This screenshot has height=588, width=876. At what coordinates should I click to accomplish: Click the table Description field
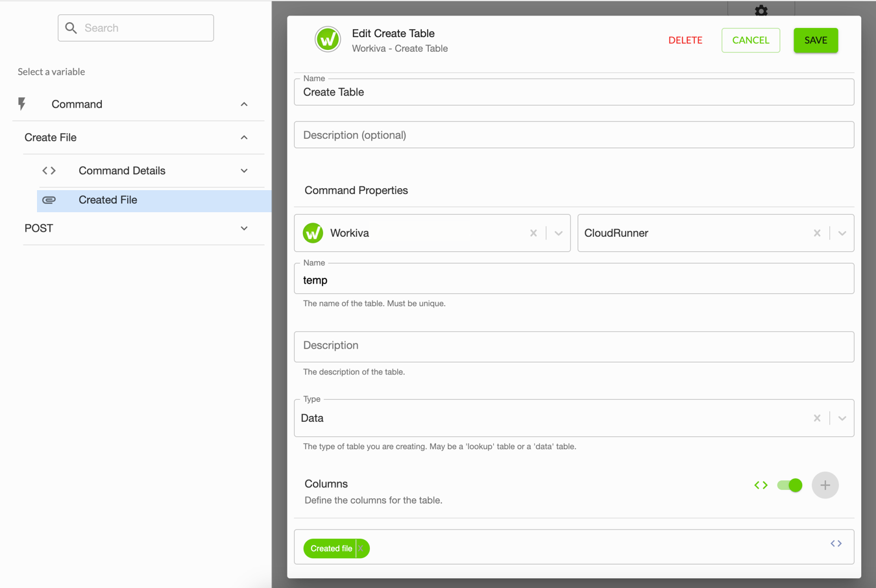(x=574, y=347)
